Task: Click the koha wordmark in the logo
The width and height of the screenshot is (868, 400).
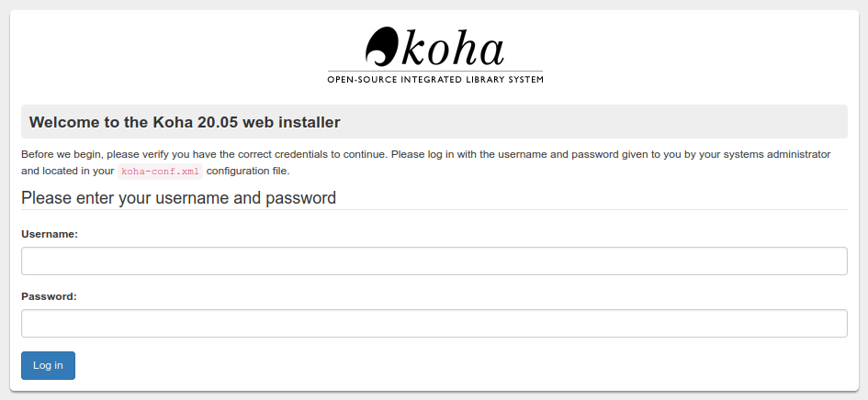Action: 452,49
